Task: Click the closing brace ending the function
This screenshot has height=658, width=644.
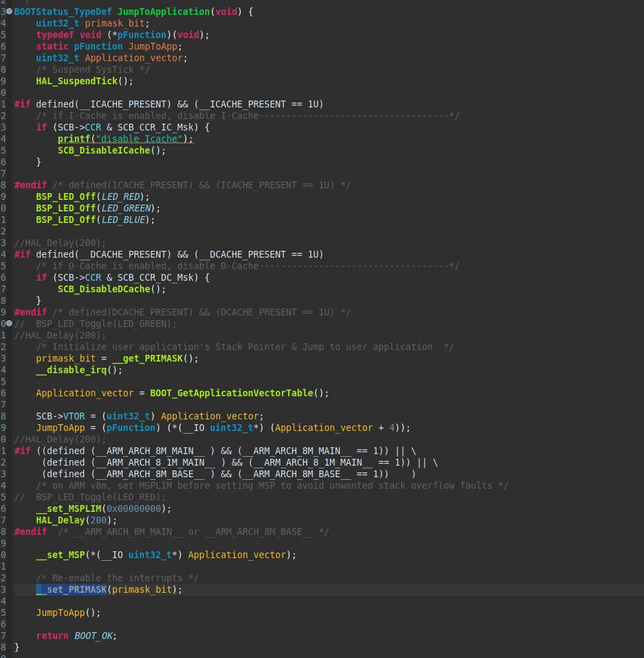Action: pyautogui.click(x=17, y=648)
